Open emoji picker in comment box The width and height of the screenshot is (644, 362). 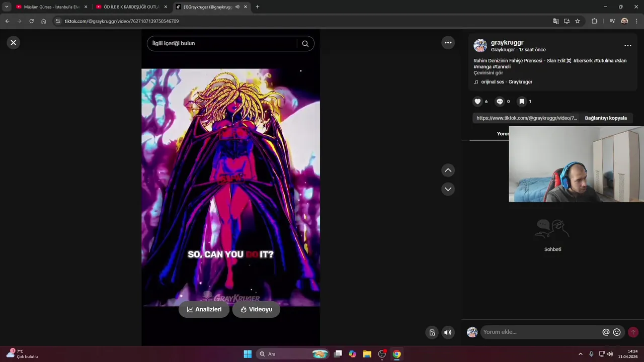click(617, 332)
